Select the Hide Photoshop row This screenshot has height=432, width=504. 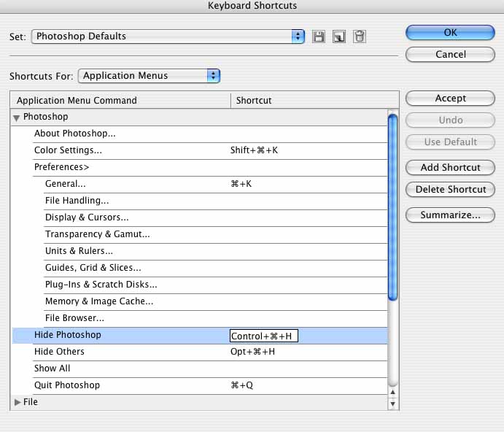pyautogui.click(x=200, y=336)
